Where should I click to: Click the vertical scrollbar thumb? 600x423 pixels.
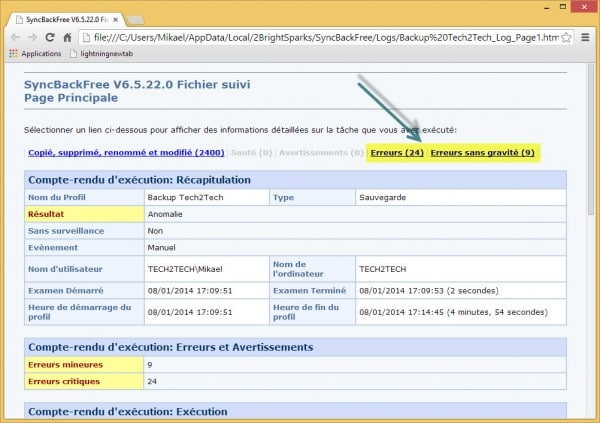[591, 140]
